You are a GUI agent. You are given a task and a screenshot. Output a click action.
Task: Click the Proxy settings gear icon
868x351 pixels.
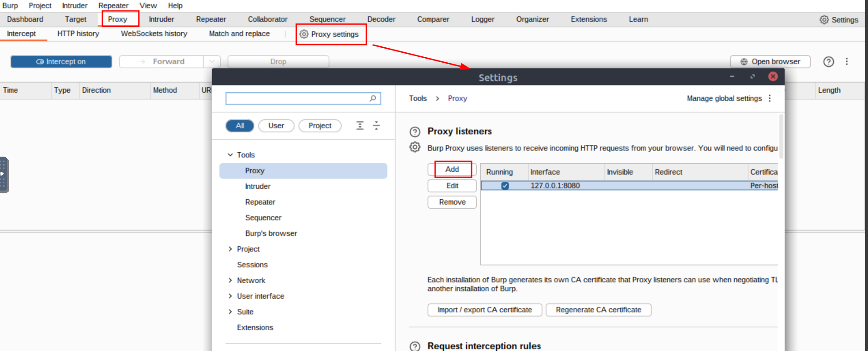click(x=304, y=34)
